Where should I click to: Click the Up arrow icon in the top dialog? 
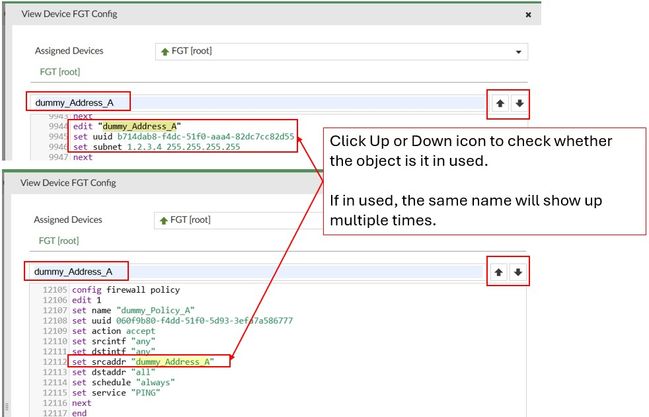click(x=499, y=103)
